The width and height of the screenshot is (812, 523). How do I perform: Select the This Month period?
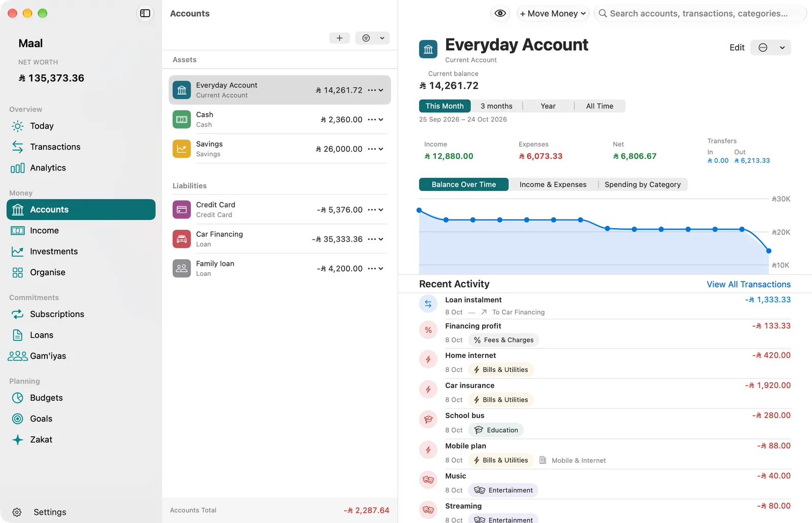point(445,106)
